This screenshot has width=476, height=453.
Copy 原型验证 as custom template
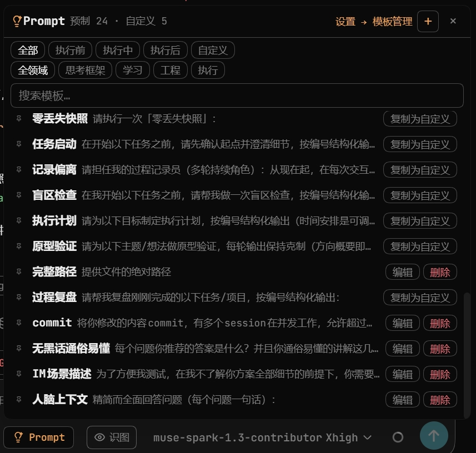coord(420,246)
